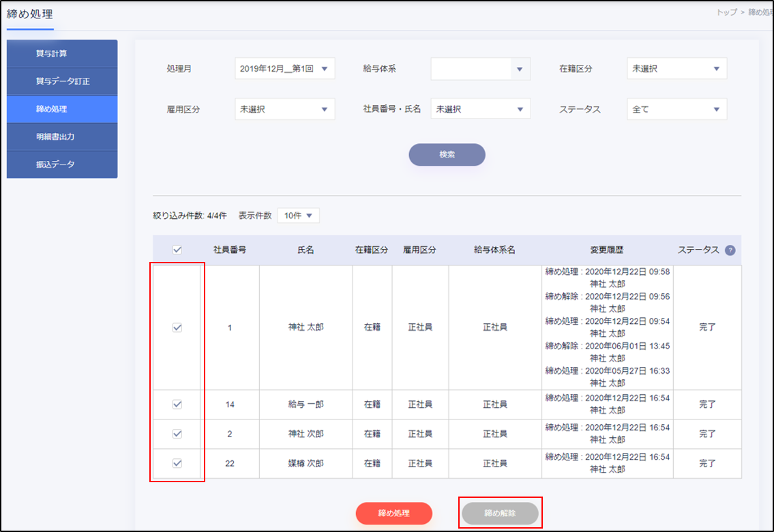Click the red 締め処理 button
774x532 pixels.
pos(393,513)
